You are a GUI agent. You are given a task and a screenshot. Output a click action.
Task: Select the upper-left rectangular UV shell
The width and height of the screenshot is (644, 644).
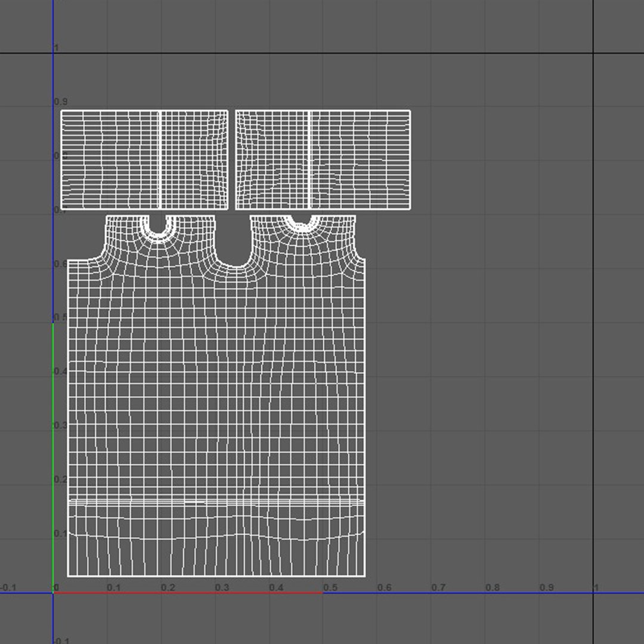[x=144, y=160]
